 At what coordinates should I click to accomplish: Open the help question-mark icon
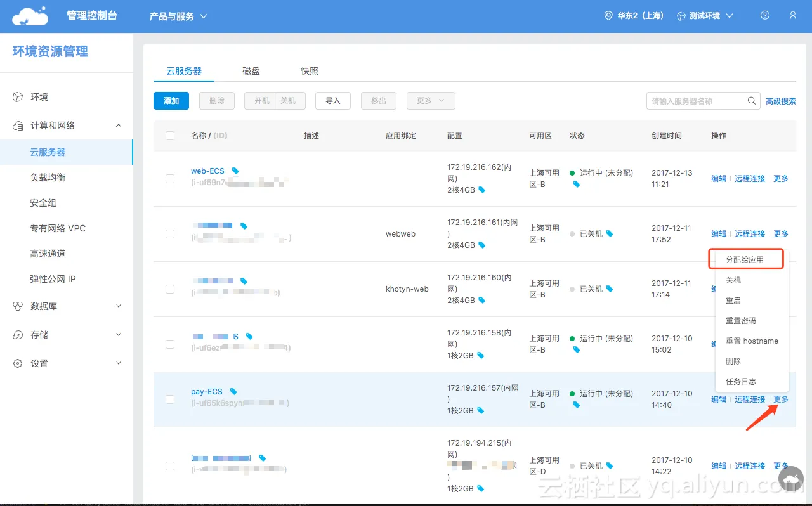[765, 16]
